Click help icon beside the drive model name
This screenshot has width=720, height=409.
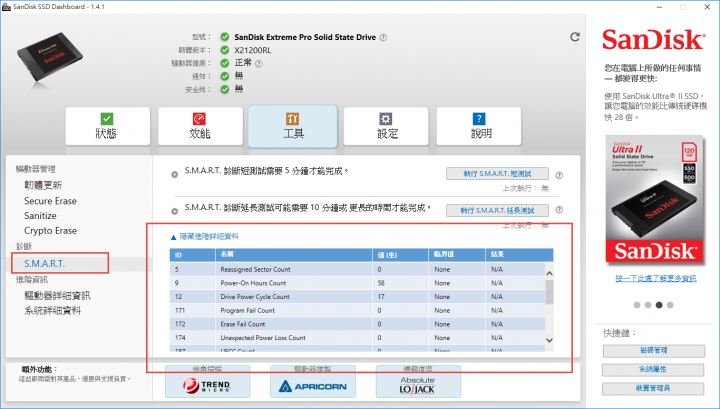point(383,37)
